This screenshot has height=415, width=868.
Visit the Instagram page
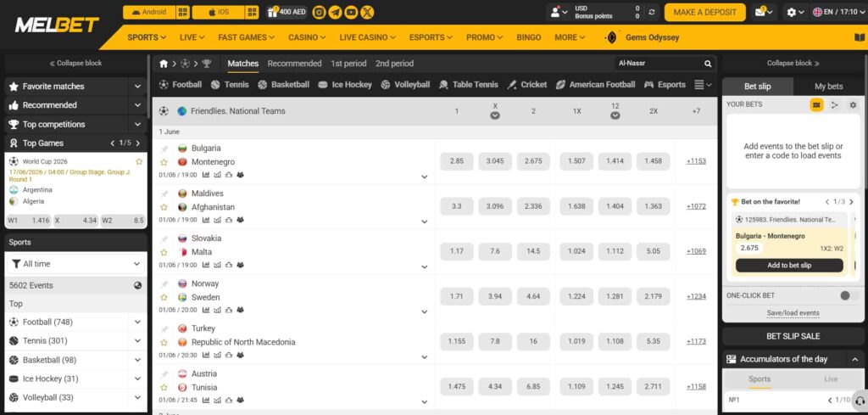coord(319,12)
